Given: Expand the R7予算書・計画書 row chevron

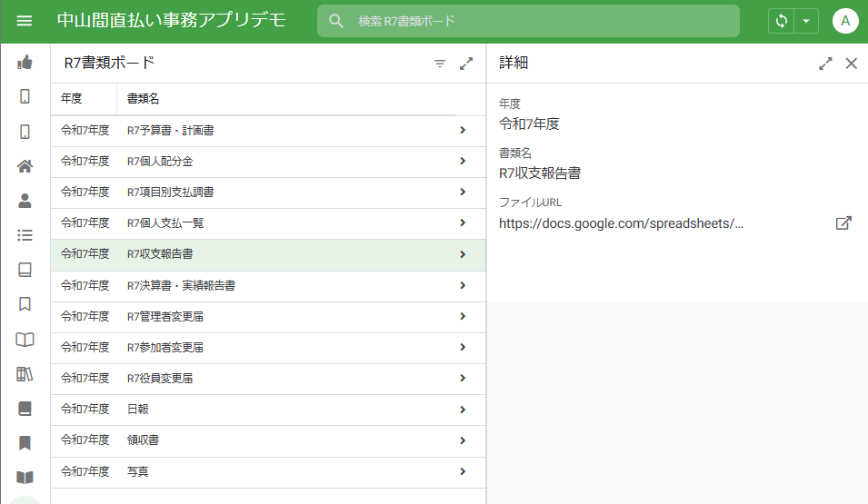Looking at the screenshot, I should pos(463,130).
